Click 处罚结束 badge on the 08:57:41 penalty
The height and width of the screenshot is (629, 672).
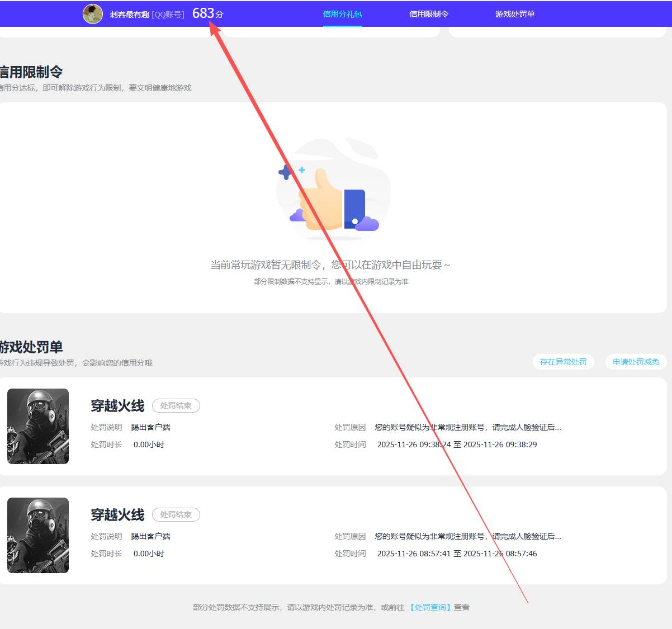(176, 515)
